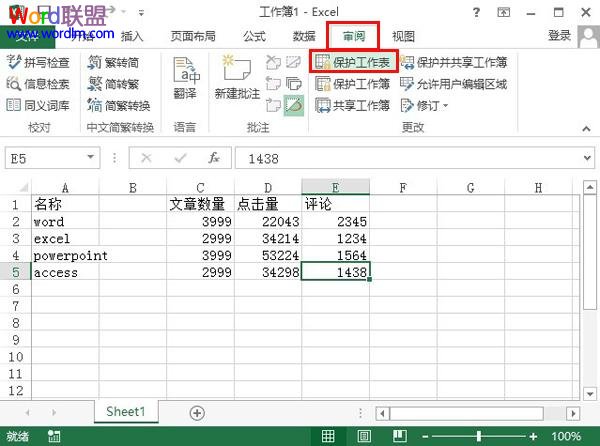Toggle show/hide comment icon
Screen dimensions: 600x446
pyautogui.click(x=293, y=62)
